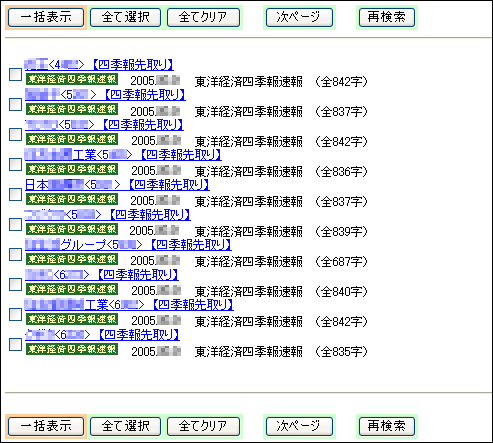Image resolution: width=493 pixels, height=443 pixels.
Task: Click the 一括表示 button above the results
Action: point(46,17)
